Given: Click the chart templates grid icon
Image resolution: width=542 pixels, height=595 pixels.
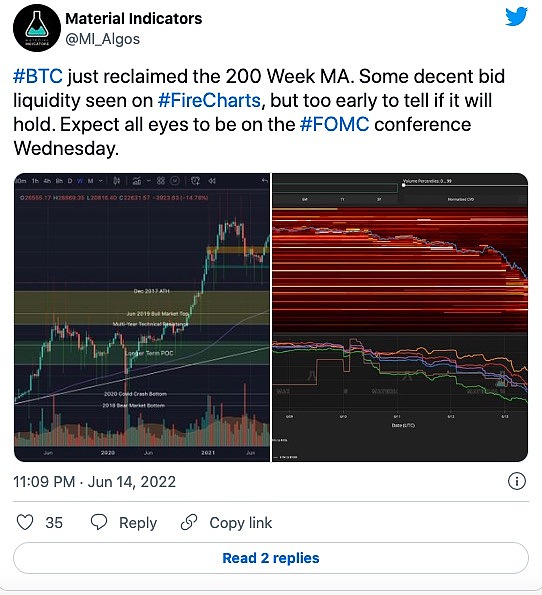Looking at the screenshot, I should [x=161, y=181].
